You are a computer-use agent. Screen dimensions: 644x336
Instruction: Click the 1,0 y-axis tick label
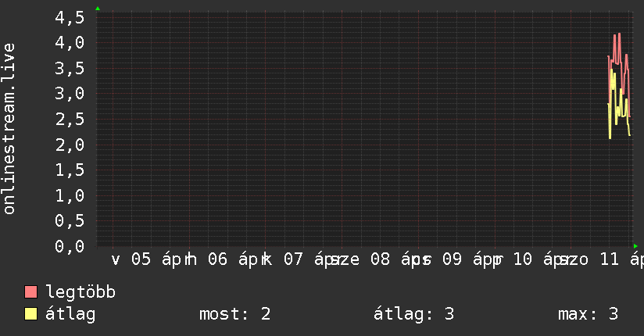click(70, 195)
